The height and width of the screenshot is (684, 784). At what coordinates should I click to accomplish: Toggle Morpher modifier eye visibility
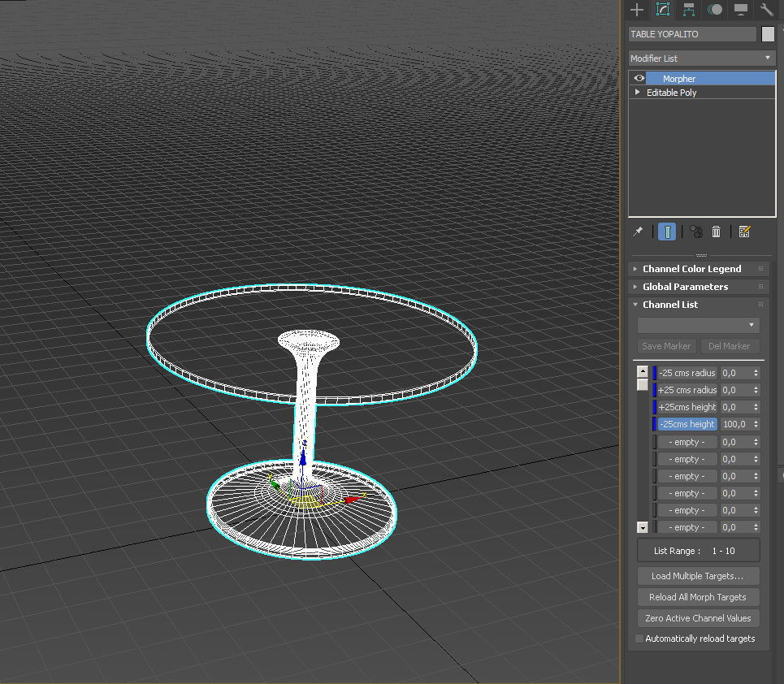coord(639,79)
